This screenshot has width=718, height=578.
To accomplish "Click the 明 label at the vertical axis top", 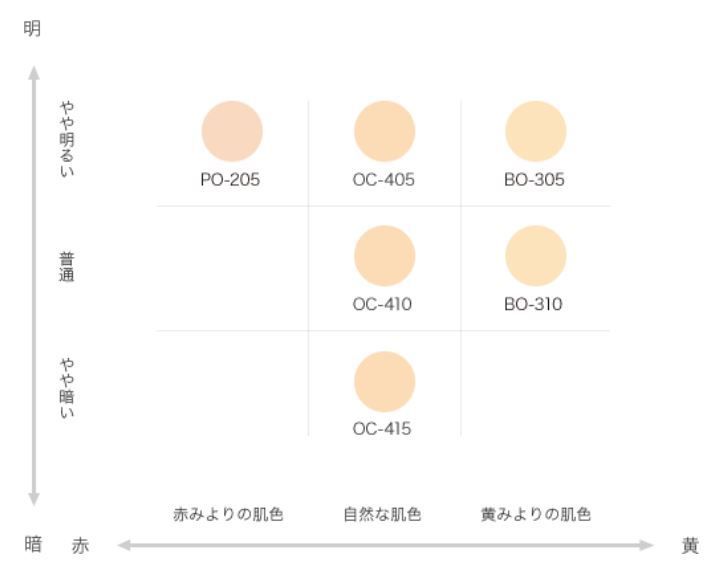I will (x=32, y=28).
